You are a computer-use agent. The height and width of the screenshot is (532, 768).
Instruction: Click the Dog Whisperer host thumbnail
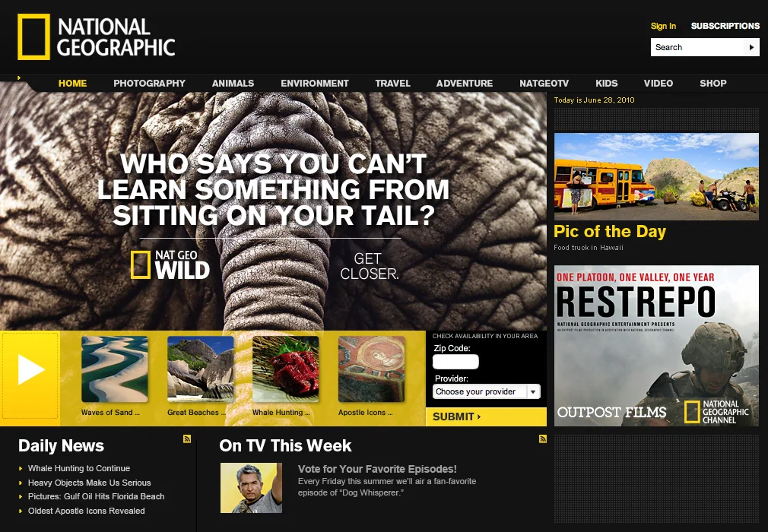(x=251, y=488)
